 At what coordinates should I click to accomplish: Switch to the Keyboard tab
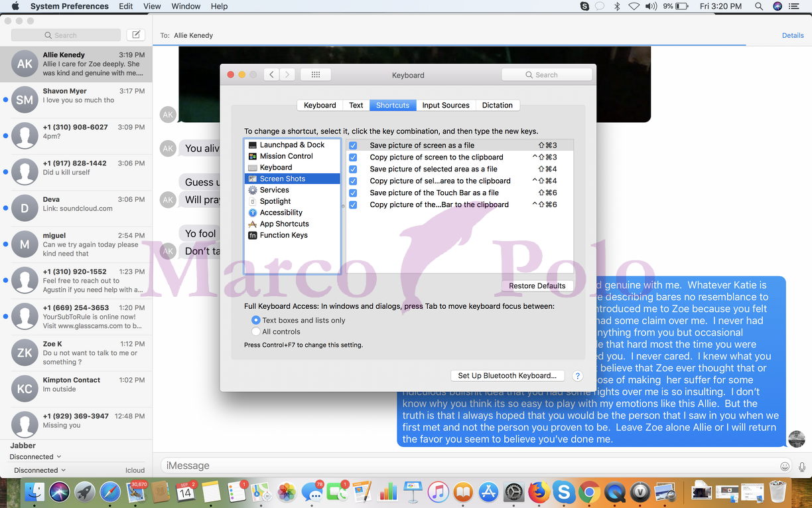click(x=320, y=105)
